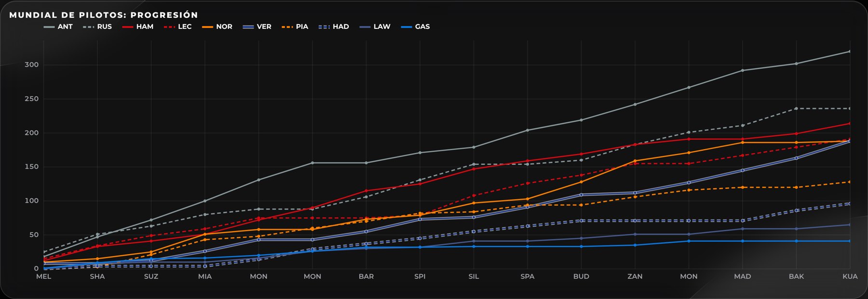Image resolution: width=868 pixels, height=299 pixels.
Task: Select the 200 y-axis tick label
Action: click(x=32, y=133)
